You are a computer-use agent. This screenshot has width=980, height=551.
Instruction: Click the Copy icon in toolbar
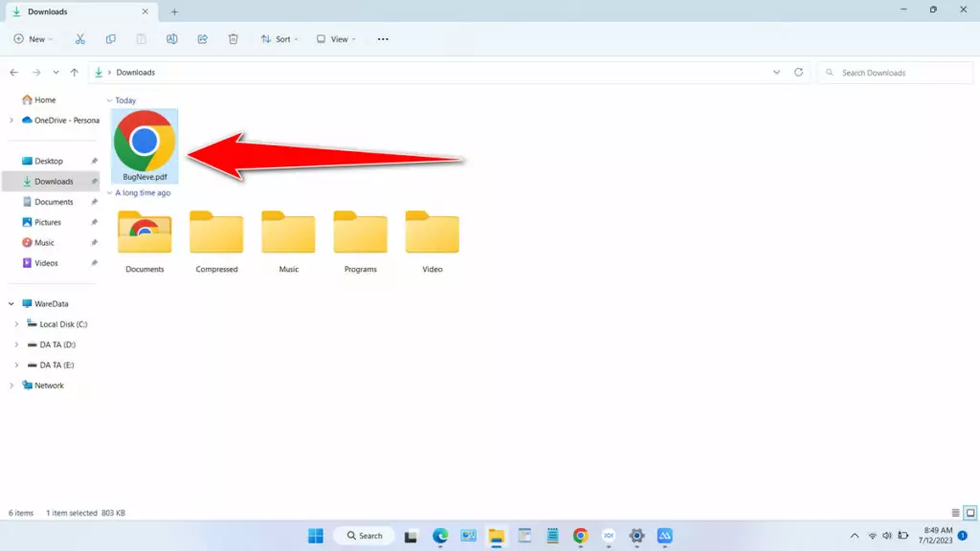[x=111, y=38]
